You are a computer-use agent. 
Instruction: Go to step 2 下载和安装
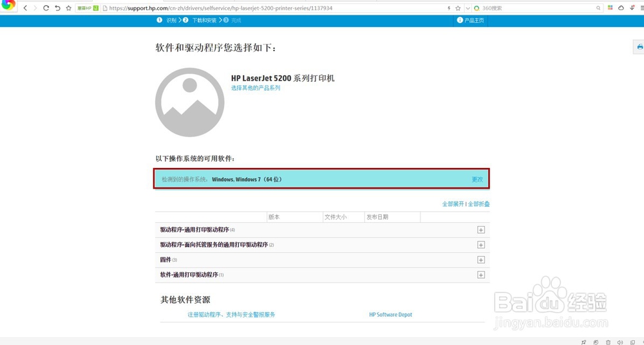[200, 20]
